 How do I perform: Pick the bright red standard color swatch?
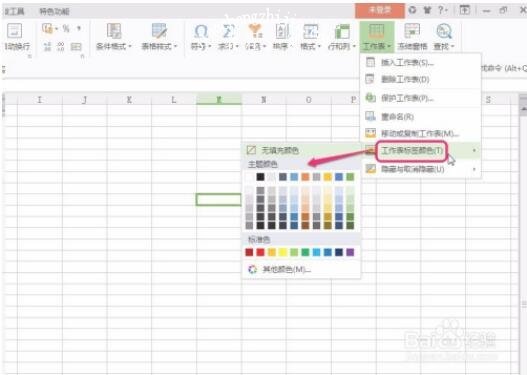(x=260, y=252)
